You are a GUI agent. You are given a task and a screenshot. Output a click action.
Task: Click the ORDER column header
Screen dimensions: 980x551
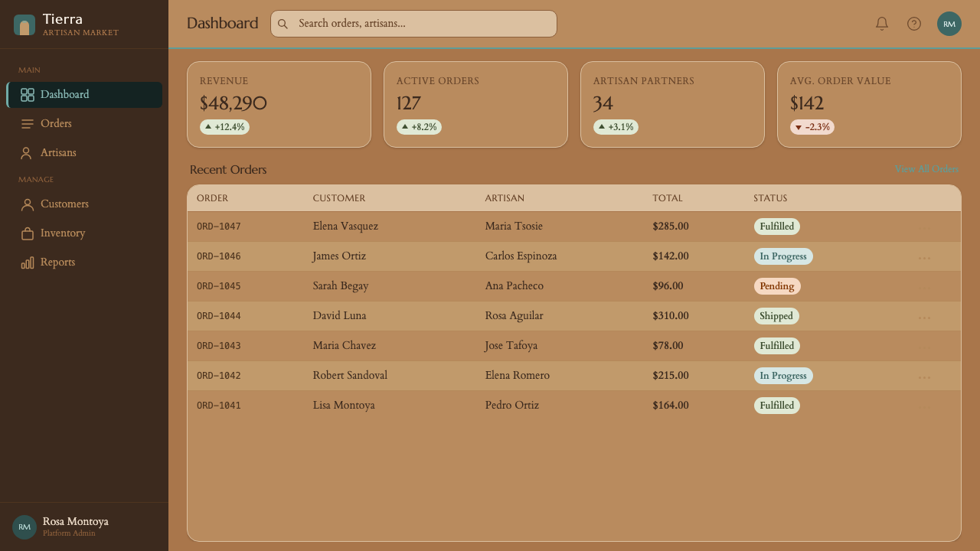pos(212,198)
